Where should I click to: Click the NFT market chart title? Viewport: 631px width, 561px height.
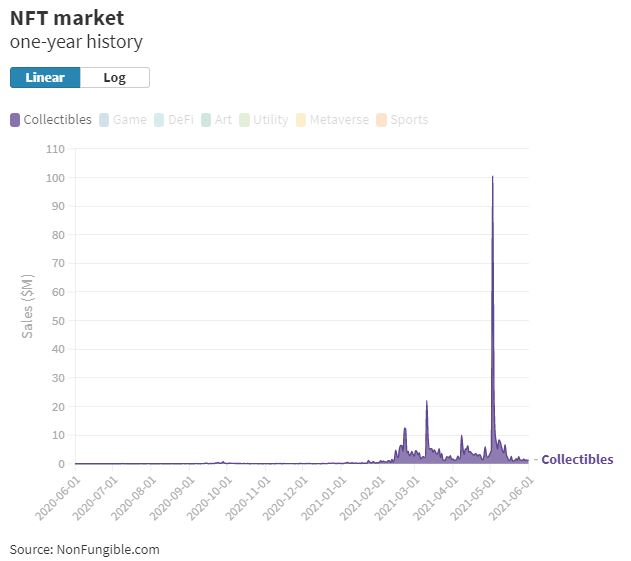click(x=67, y=17)
